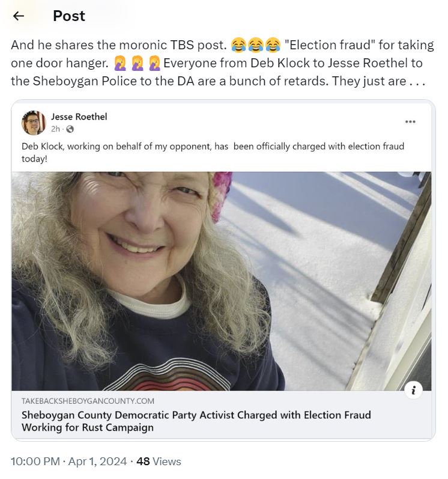Open the TAKEBACKSHEBOYGANCOUNTY.COM domain link
The image size is (448, 479).
pos(88,401)
